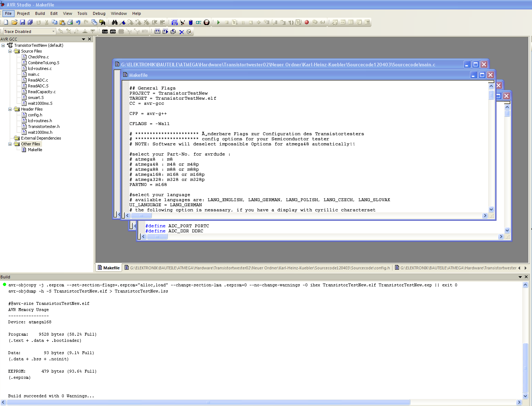Print the document via printer icon

click(70, 22)
